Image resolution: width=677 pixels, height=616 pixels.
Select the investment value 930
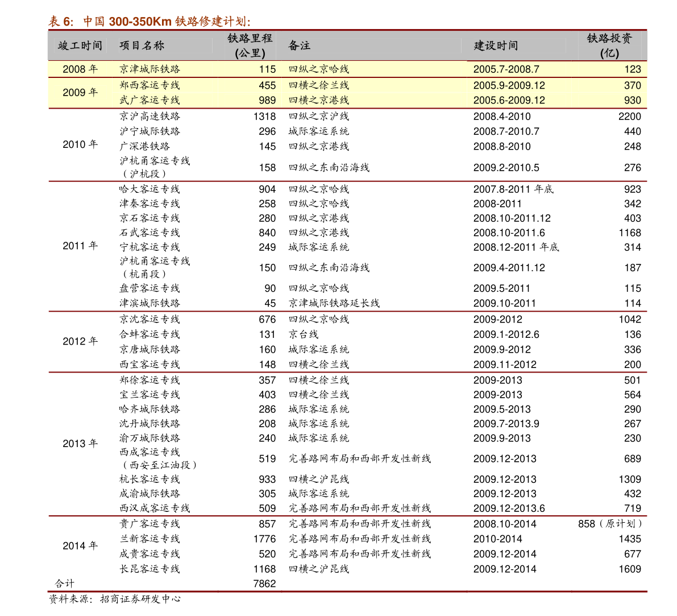[632, 100]
